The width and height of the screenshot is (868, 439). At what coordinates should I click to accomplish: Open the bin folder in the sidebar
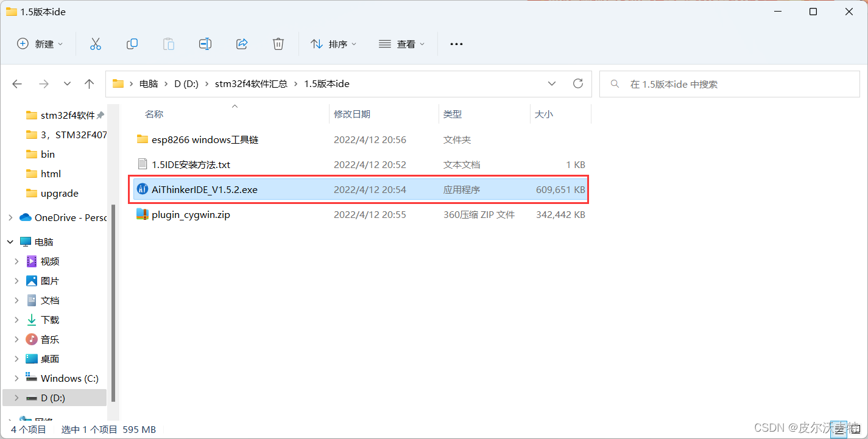(x=48, y=154)
